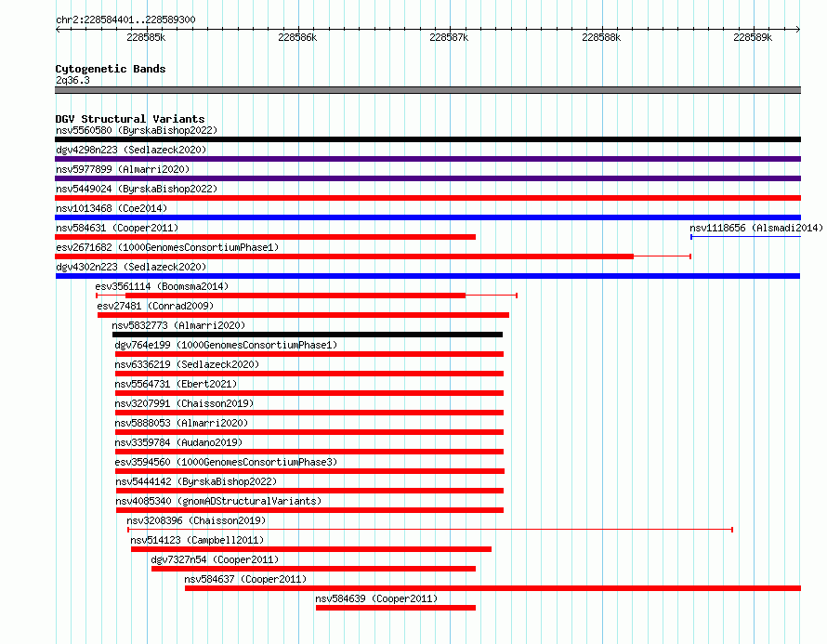Click the 228587k ruler position label

pyautogui.click(x=449, y=37)
